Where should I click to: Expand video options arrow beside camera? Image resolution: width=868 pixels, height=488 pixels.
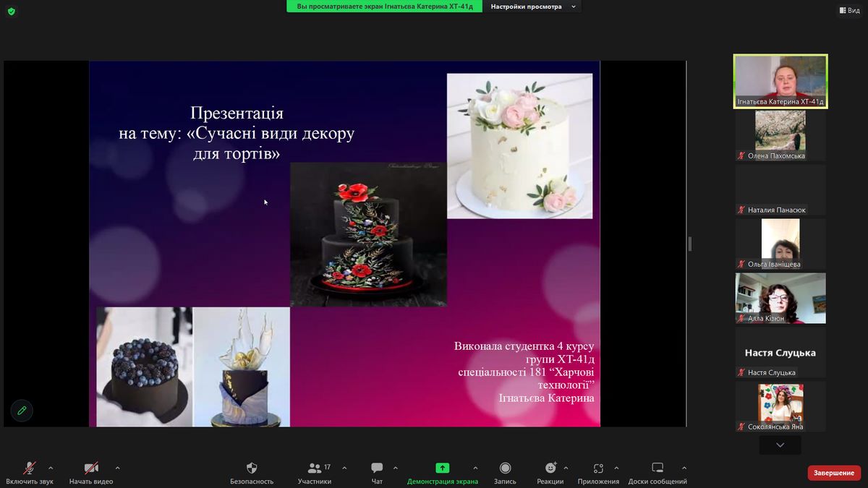pos(118,468)
